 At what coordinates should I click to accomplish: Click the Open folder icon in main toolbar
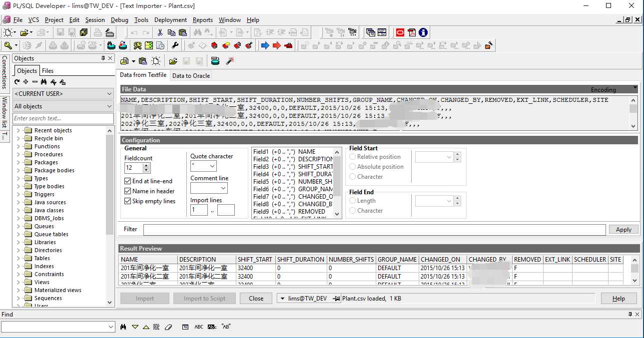[24, 32]
